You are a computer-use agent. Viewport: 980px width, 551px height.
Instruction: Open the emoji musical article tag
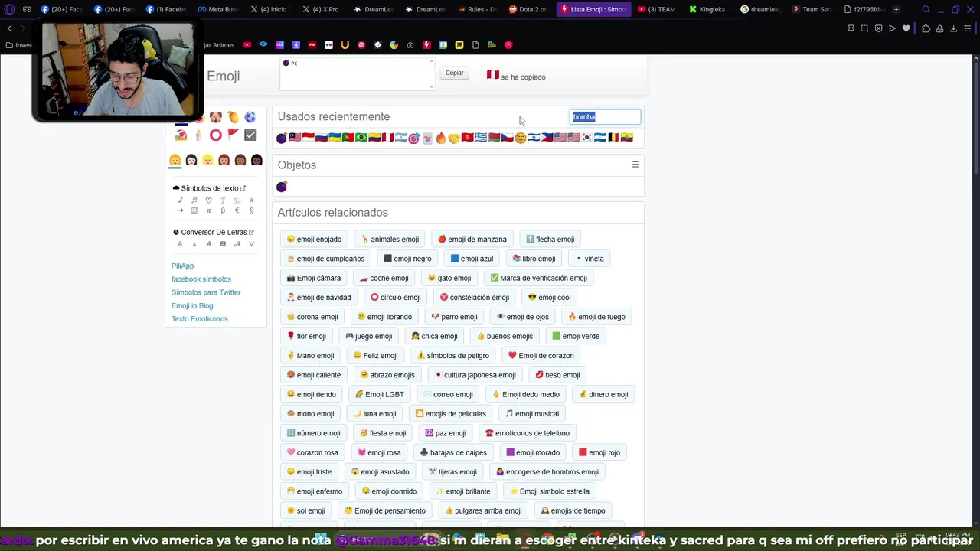point(532,414)
